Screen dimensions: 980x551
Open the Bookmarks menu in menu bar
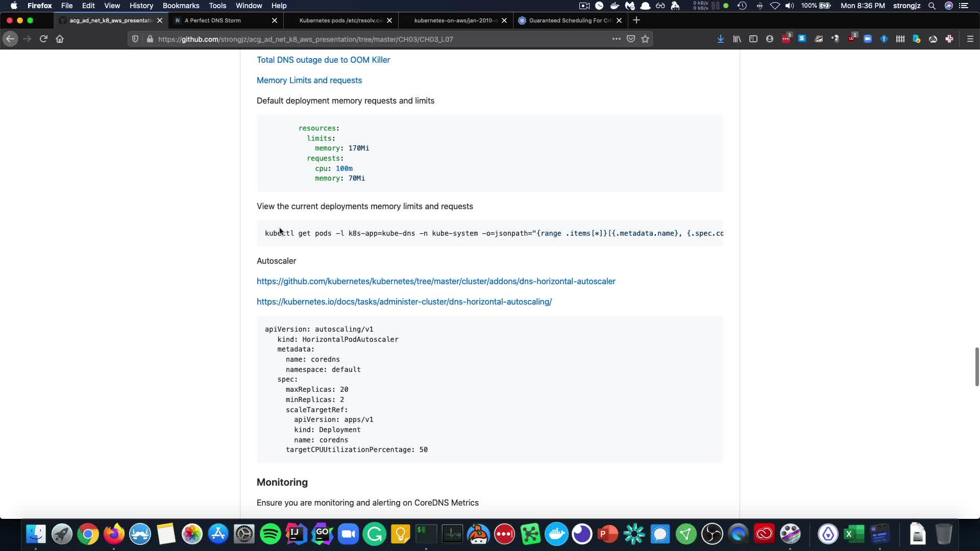(x=181, y=6)
